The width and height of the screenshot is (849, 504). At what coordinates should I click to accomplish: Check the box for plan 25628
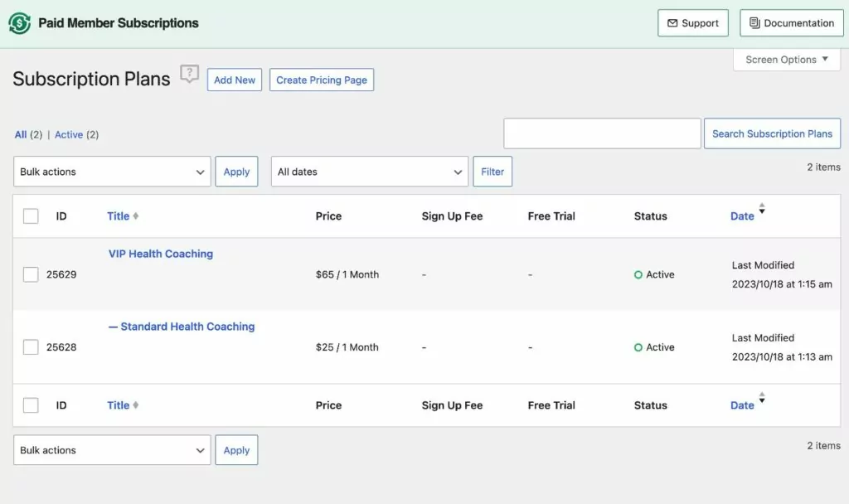point(31,347)
